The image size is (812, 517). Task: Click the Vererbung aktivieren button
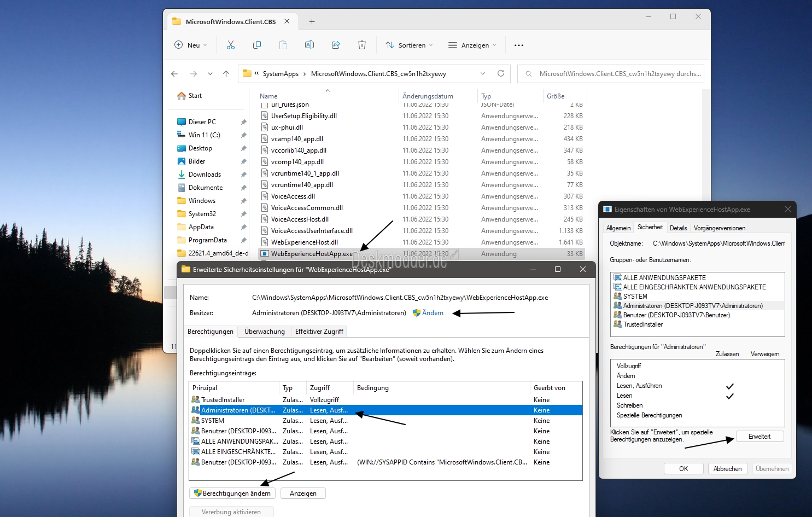[x=231, y=512]
